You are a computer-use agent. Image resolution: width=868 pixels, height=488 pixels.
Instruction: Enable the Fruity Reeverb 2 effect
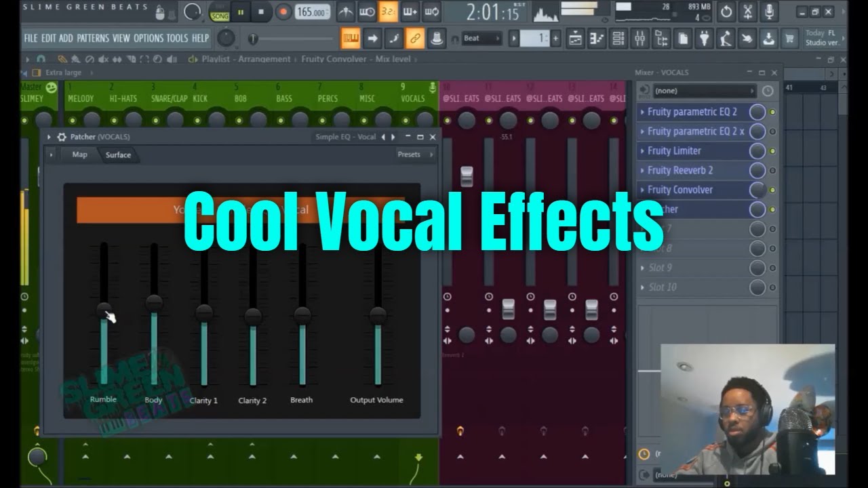click(772, 171)
